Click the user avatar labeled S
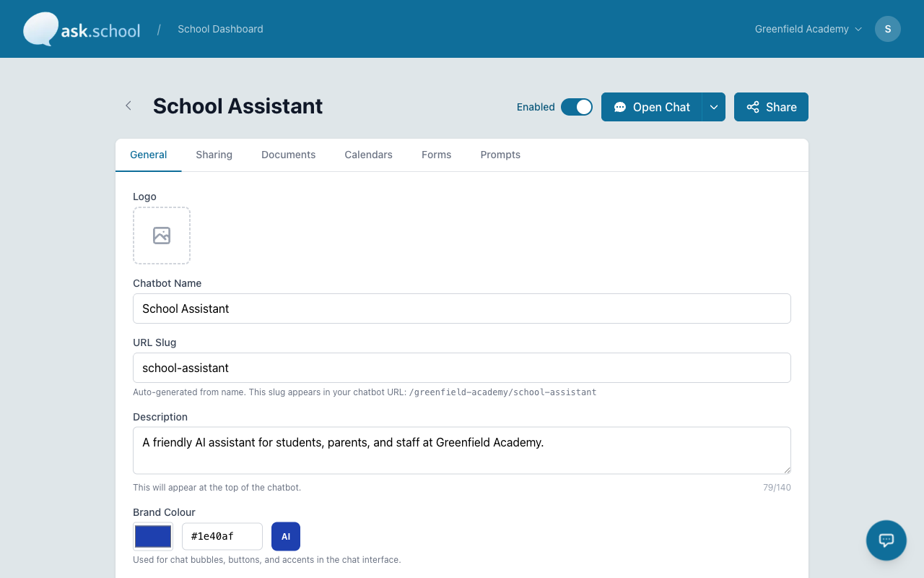 pos(888,29)
